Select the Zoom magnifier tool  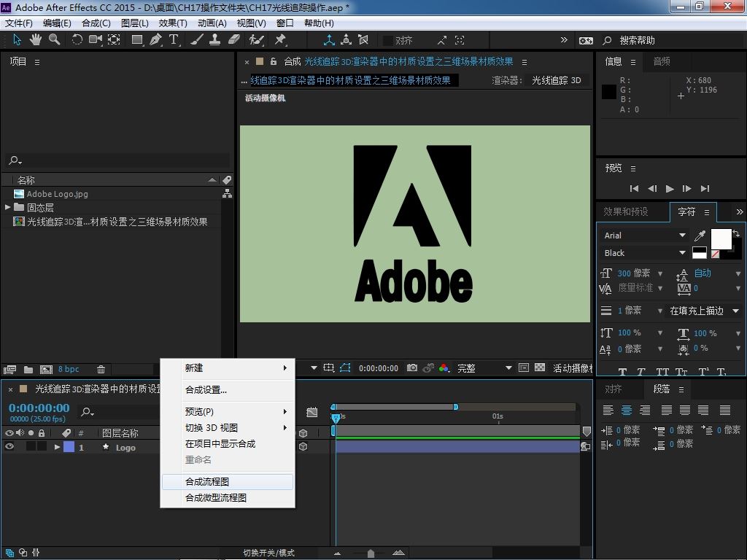(54, 40)
